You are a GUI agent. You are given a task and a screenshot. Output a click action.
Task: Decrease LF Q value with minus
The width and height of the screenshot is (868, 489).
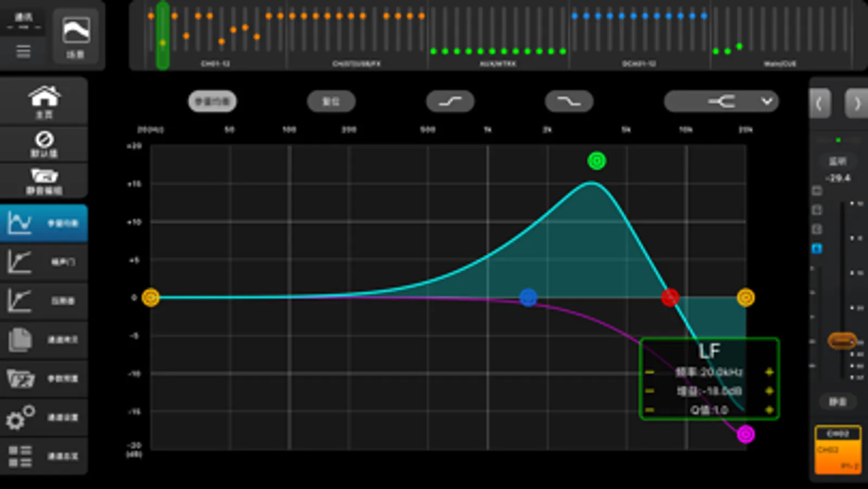click(650, 410)
